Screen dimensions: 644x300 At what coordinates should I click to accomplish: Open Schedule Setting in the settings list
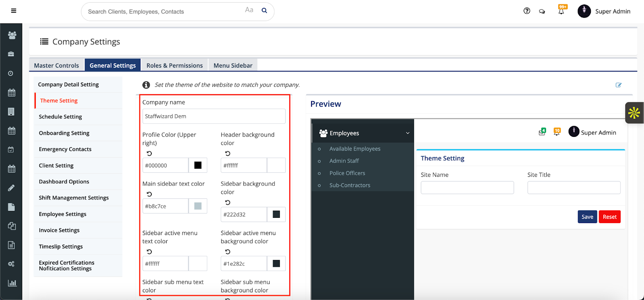coord(60,117)
